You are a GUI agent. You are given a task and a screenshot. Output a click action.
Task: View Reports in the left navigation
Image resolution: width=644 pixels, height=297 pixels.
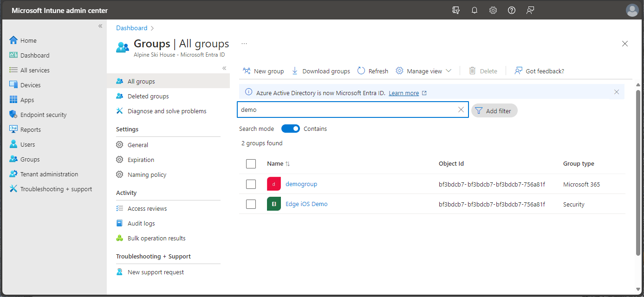(31, 129)
